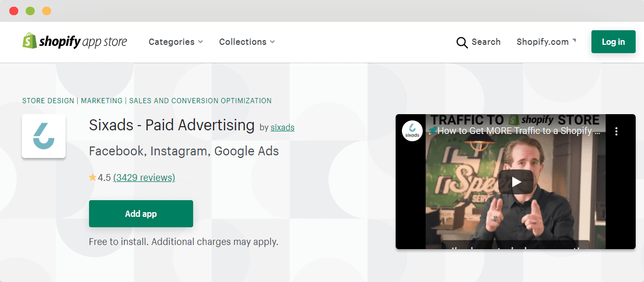Click the sixads channel avatar on video
The width and height of the screenshot is (644, 282).
pos(412,131)
